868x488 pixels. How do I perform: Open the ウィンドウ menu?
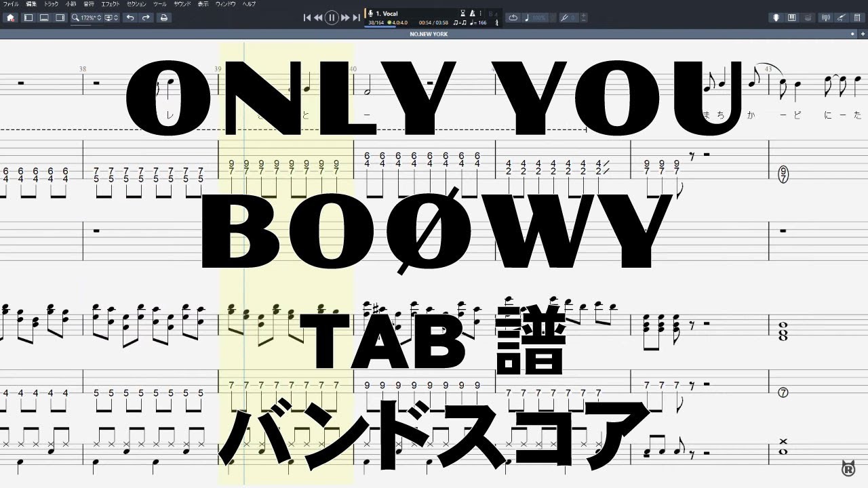pyautogui.click(x=226, y=4)
